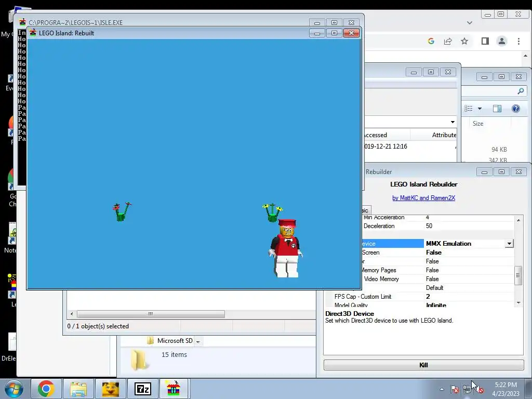Image resolution: width=532 pixels, height=399 pixels.
Task: Select the 94 KB file size entry
Action: (x=499, y=150)
